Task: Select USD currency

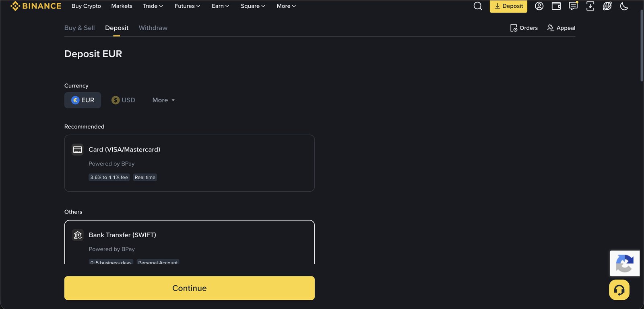Action: click(x=123, y=100)
